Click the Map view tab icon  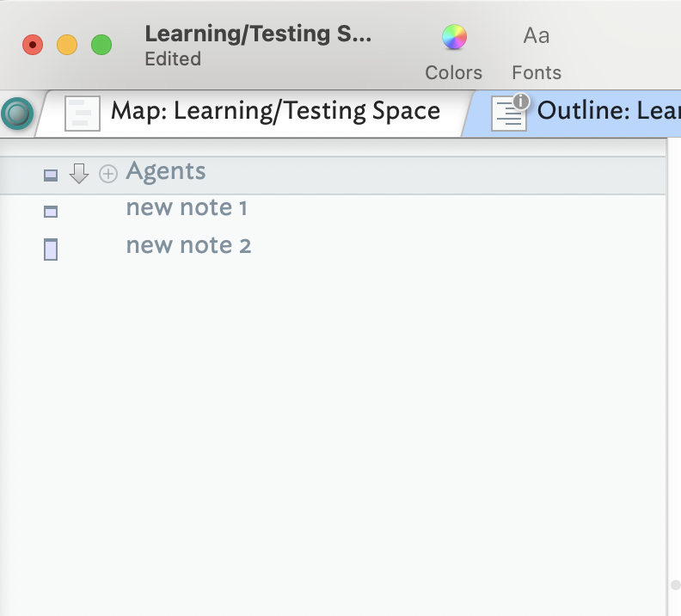click(x=83, y=113)
